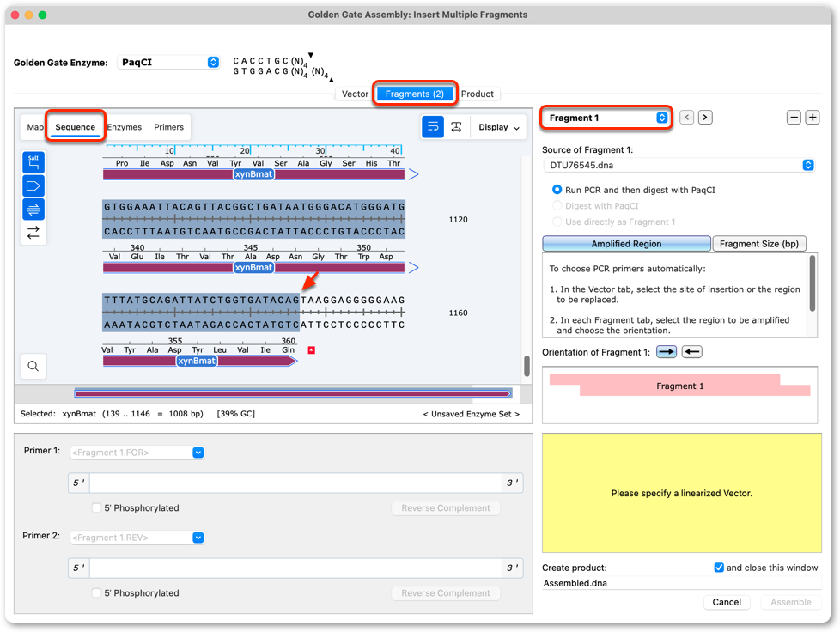Toggle 5' Phosphorylated for Primer 2
Screen dimensions: 840x632
click(96, 592)
